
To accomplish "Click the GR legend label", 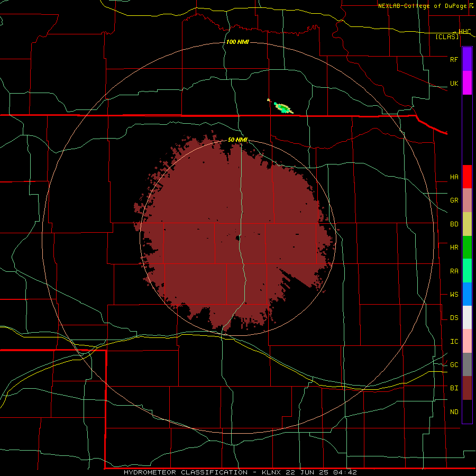I will coord(454,200).
